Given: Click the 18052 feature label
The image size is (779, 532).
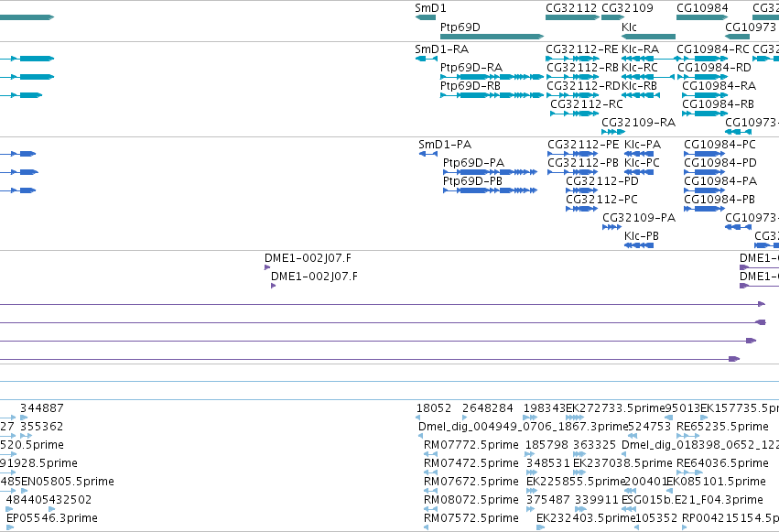Looking at the screenshot, I should (434, 408).
